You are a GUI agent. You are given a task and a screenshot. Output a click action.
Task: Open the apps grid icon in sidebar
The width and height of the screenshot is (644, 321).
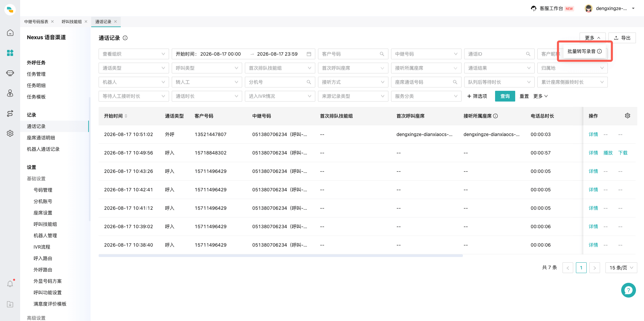pos(10,53)
